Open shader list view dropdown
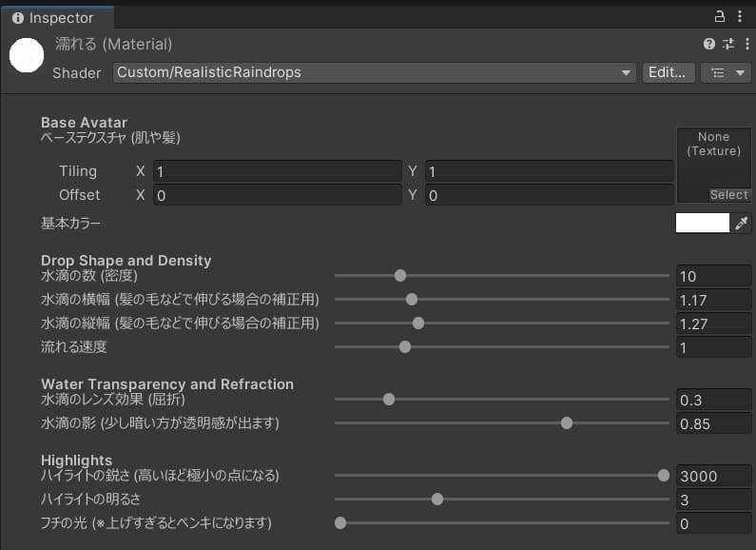Screen dimensions: 756x550 [x=727, y=73]
